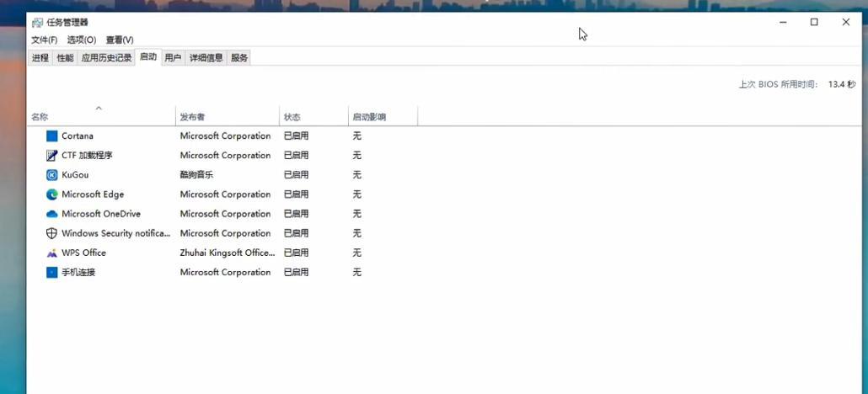Click the 上次 BIOS 所用时间 label
The width and height of the screenshot is (868, 394).
779,85
